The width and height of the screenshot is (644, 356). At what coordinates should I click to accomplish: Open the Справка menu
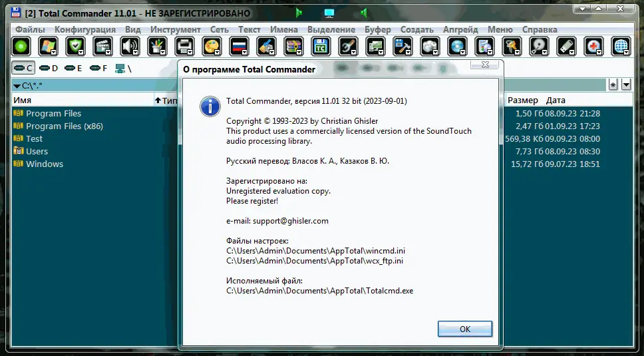pyautogui.click(x=540, y=29)
